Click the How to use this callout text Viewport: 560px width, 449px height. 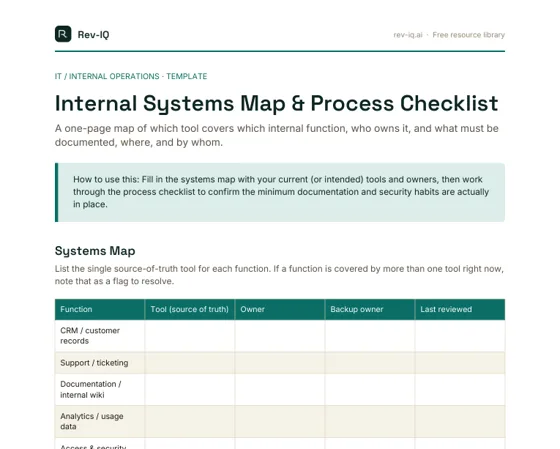(281, 192)
